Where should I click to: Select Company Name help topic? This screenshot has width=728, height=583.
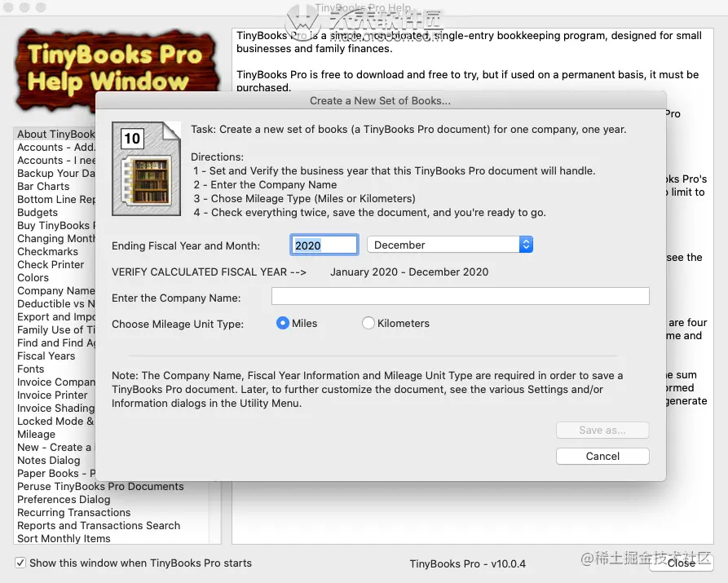point(55,290)
